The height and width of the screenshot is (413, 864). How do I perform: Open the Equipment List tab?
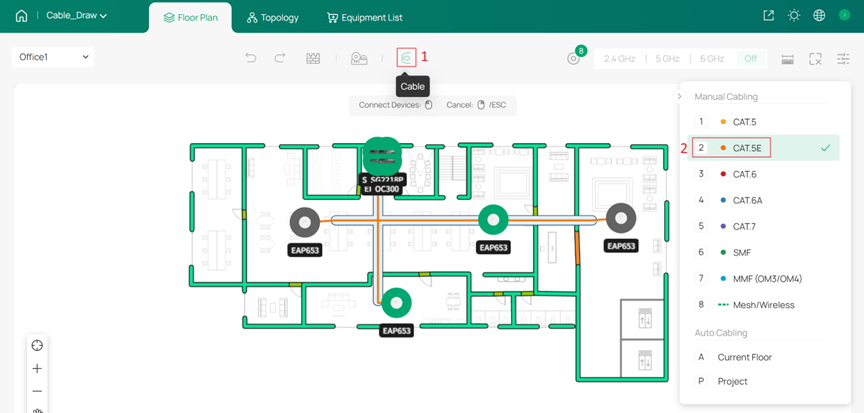[x=365, y=17]
